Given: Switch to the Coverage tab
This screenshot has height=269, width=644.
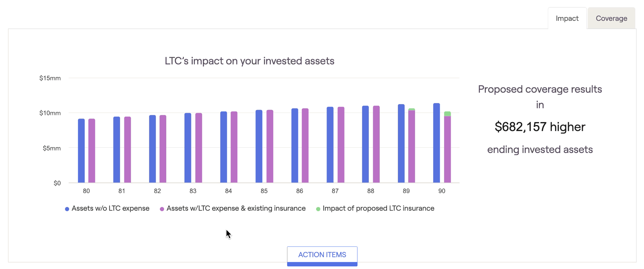Looking at the screenshot, I should [611, 18].
